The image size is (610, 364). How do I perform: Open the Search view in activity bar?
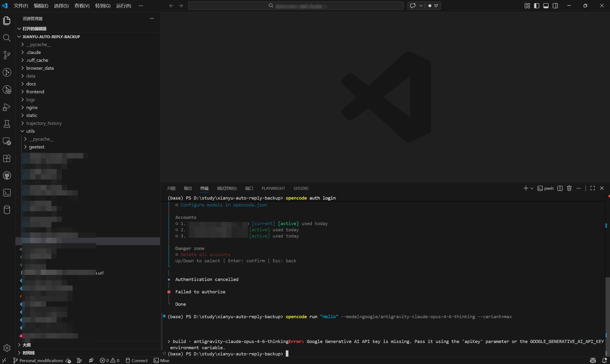click(7, 38)
